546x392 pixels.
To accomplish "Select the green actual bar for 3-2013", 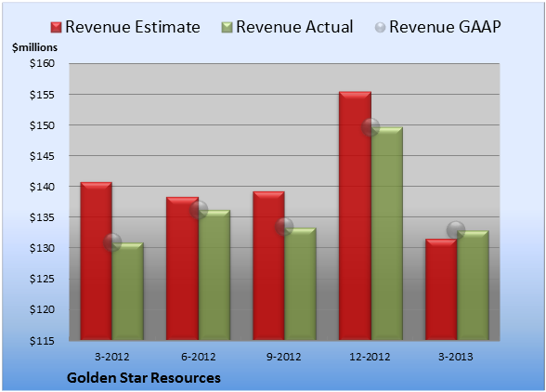I will click(473, 285).
